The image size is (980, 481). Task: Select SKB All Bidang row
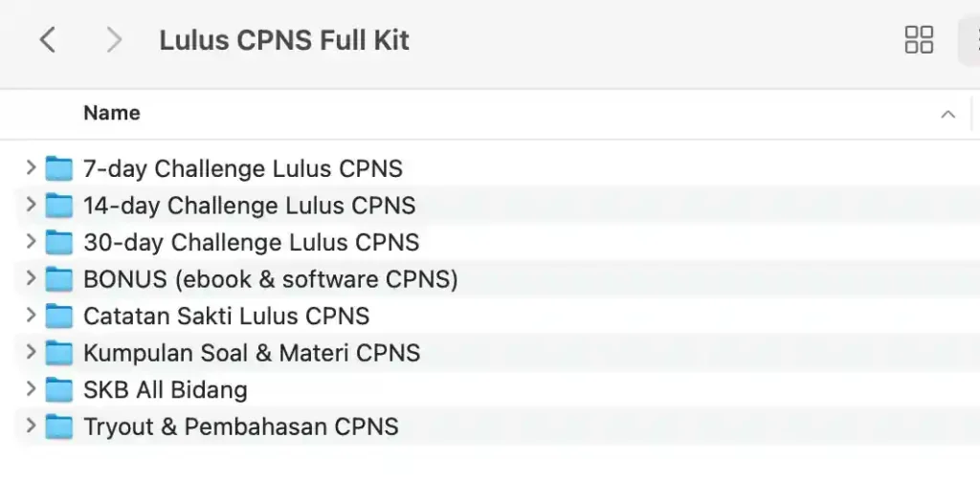pos(498,390)
